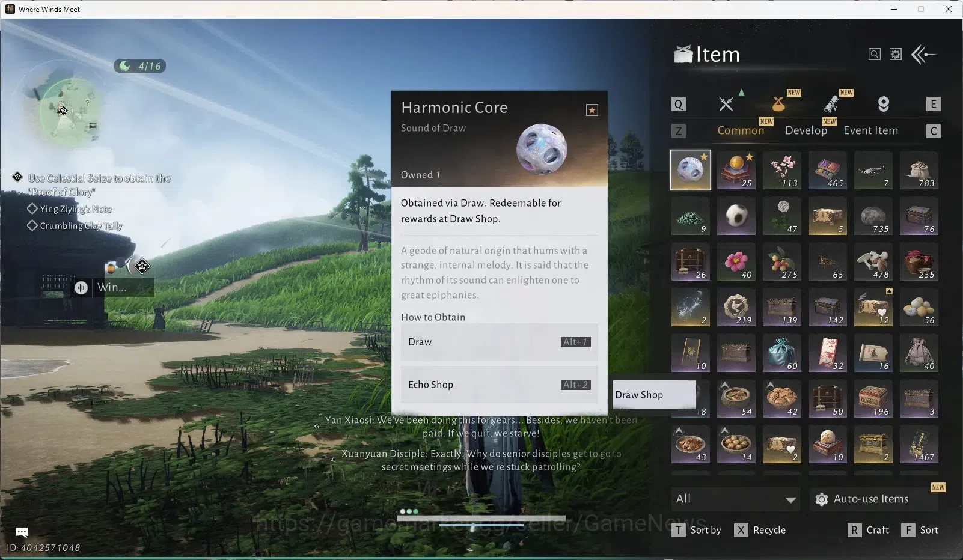
Task: Select the bead string item with count 1467
Action: click(x=919, y=444)
